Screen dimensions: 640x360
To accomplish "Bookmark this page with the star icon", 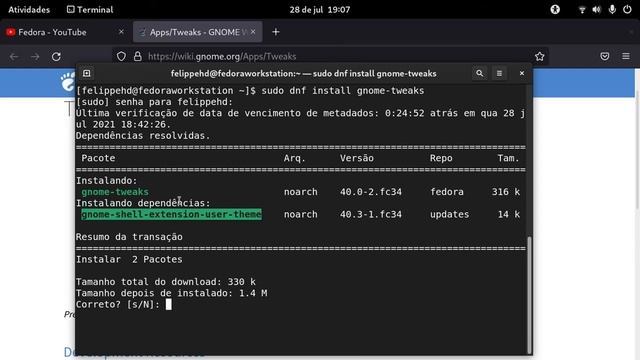I will pyautogui.click(x=540, y=56).
